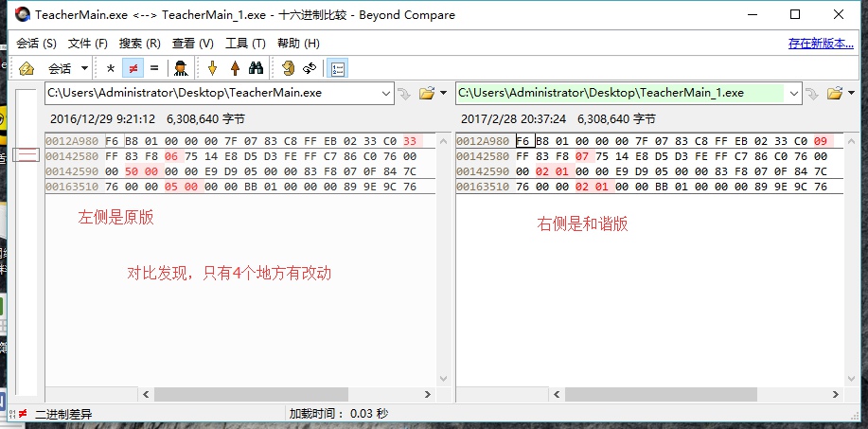Viewport: 868px width, 429px height.
Task: Click the 加载时间: 0.03 秒 status text
Action: 339,414
